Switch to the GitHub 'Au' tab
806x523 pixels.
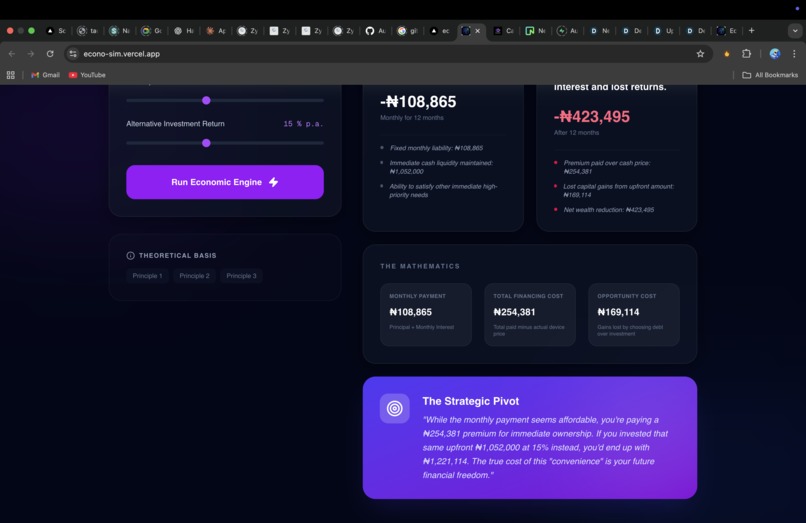pyautogui.click(x=375, y=31)
